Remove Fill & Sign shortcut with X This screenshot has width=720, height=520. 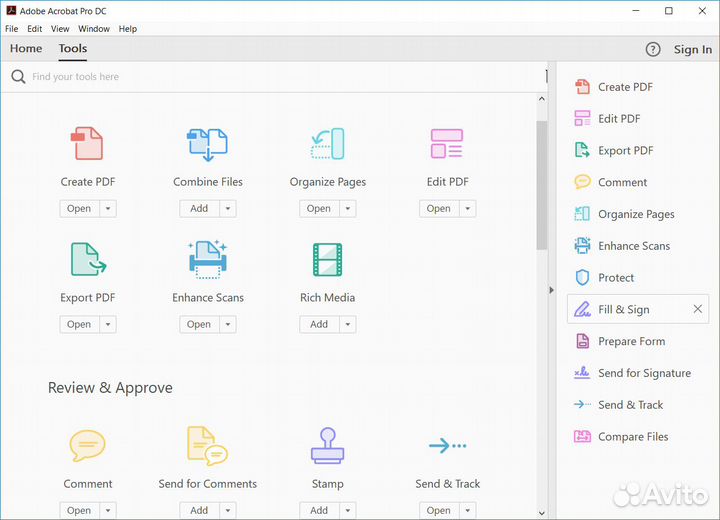tap(698, 309)
